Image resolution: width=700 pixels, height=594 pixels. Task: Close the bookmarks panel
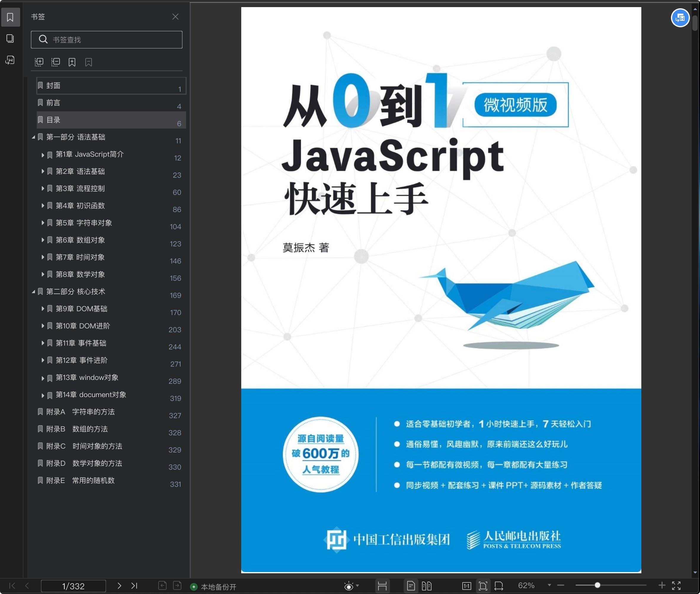pyautogui.click(x=175, y=17)
